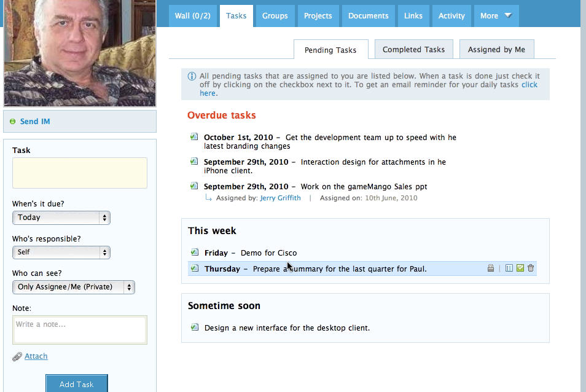Delete Thursday task with trash icon
The image size is (586, 392).
(531, 269)
